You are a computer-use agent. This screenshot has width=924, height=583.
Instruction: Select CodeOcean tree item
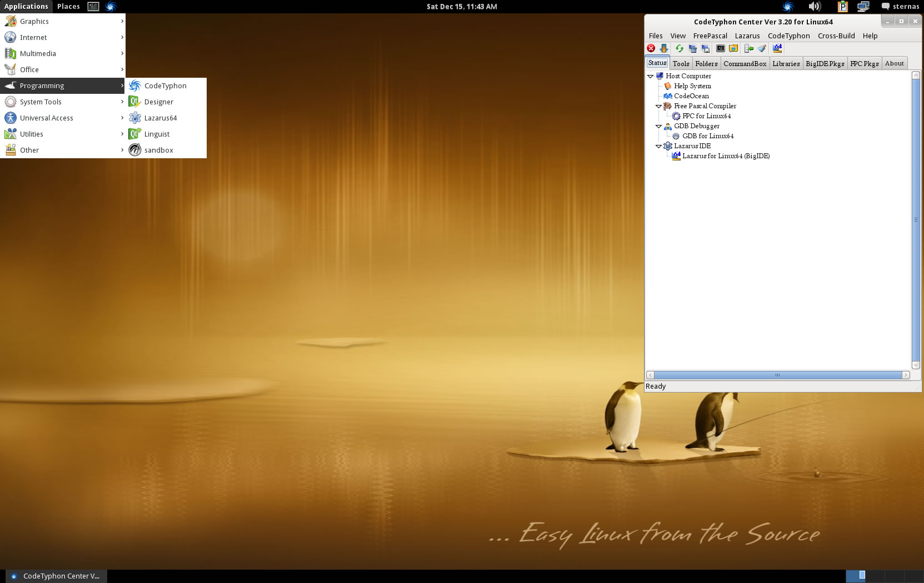point(691,96)
